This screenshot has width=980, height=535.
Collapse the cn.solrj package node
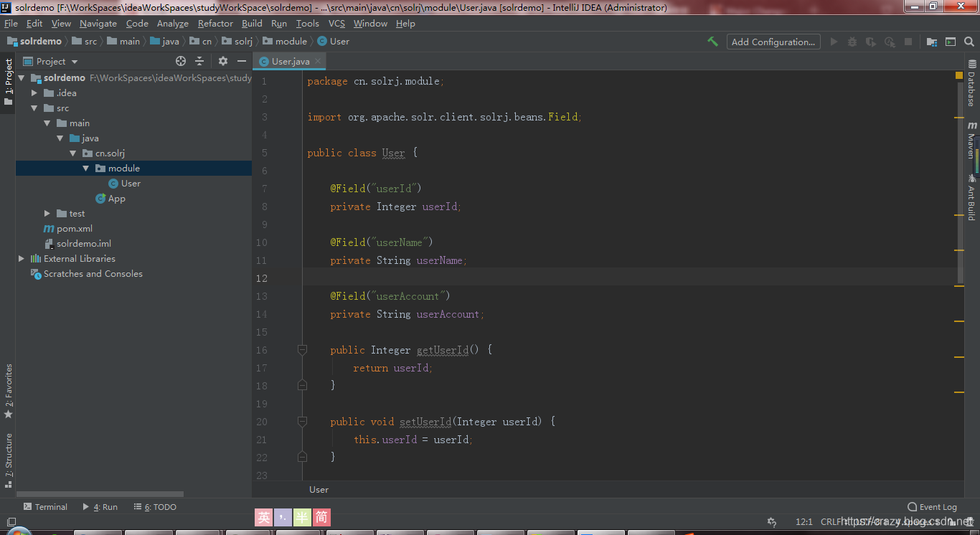point(72,153)
